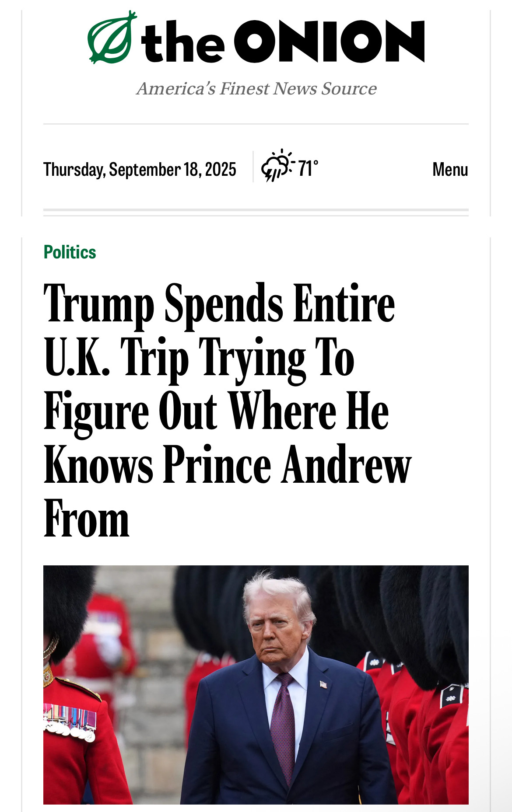Click the green onion bulb logo icon
The image size is (512, 812).
[112, 37]
